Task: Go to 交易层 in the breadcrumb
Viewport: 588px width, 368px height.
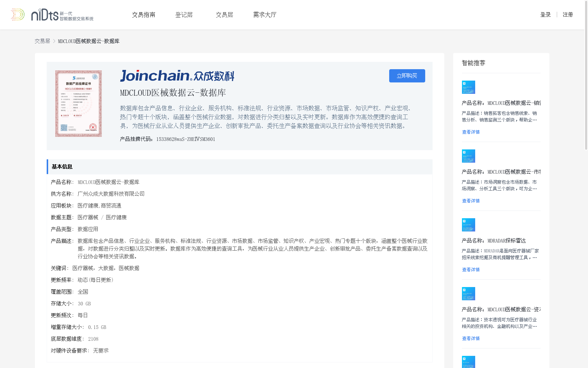Action: tap(42, 41)
